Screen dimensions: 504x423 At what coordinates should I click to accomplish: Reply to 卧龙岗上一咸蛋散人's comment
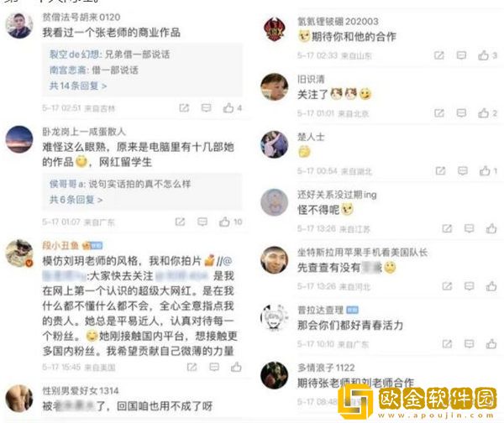click(202, 222)
